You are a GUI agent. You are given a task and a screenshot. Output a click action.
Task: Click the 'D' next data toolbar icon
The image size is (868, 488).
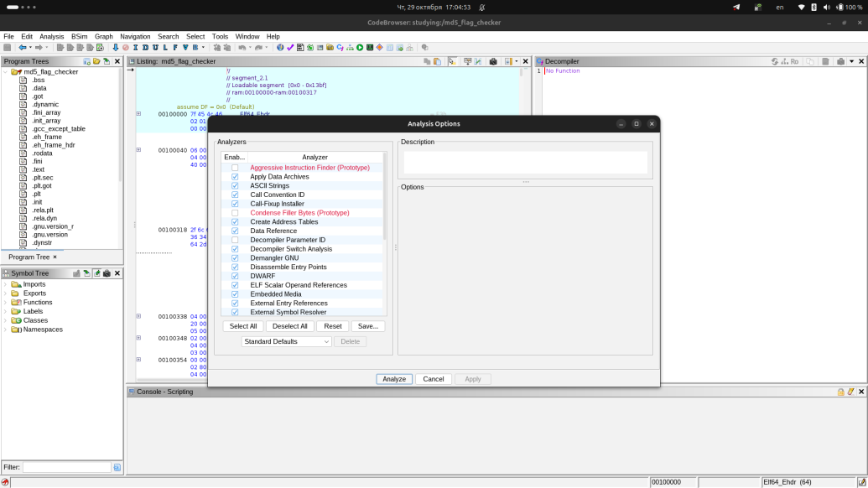tap(146, 48)
